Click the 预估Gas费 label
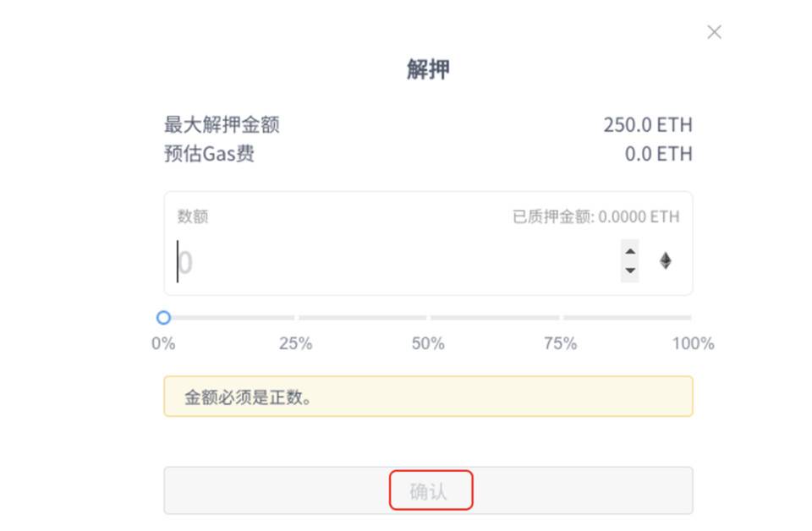Screen dimensions: 812x531 [211, 154]
